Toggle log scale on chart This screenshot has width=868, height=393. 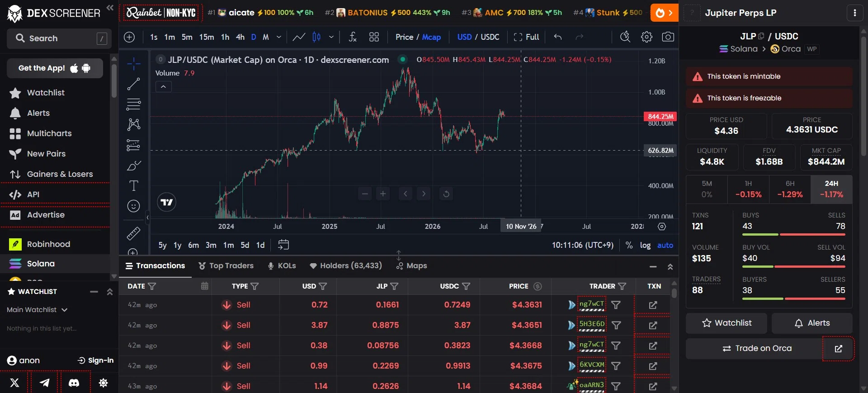645,245
